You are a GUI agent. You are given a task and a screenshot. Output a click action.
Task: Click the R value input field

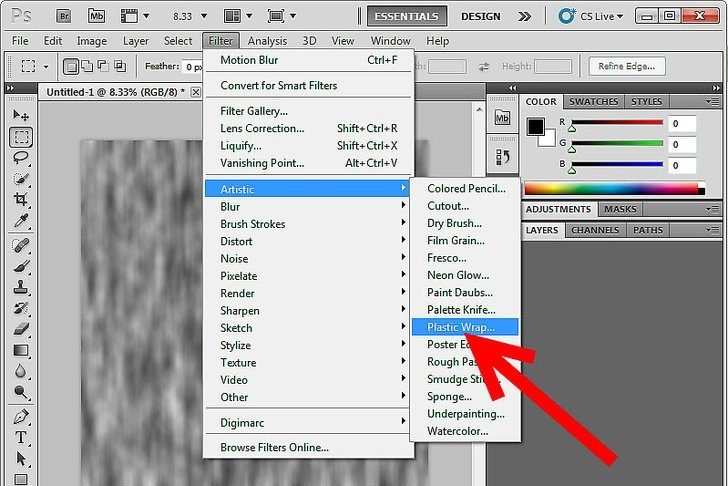[x=683, y=124]
